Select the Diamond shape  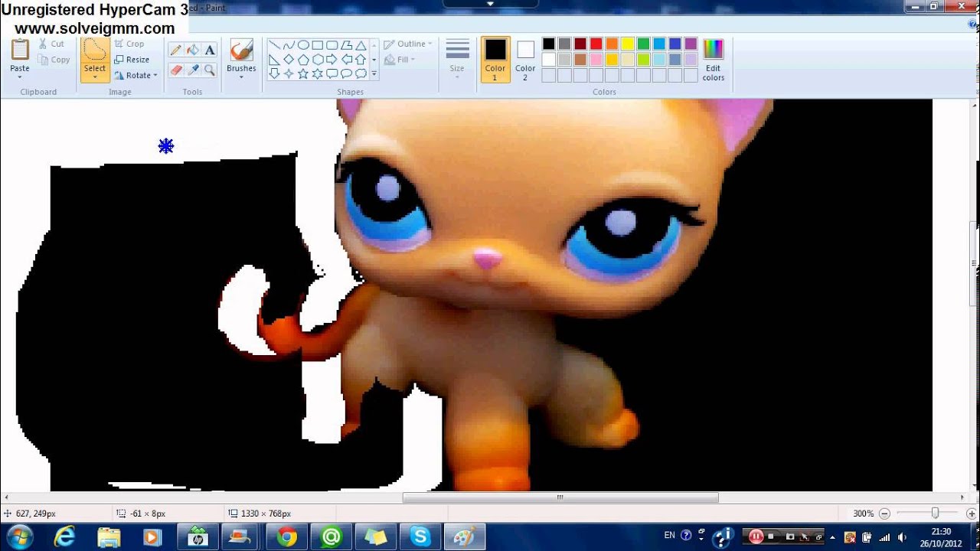pos(289,59)
